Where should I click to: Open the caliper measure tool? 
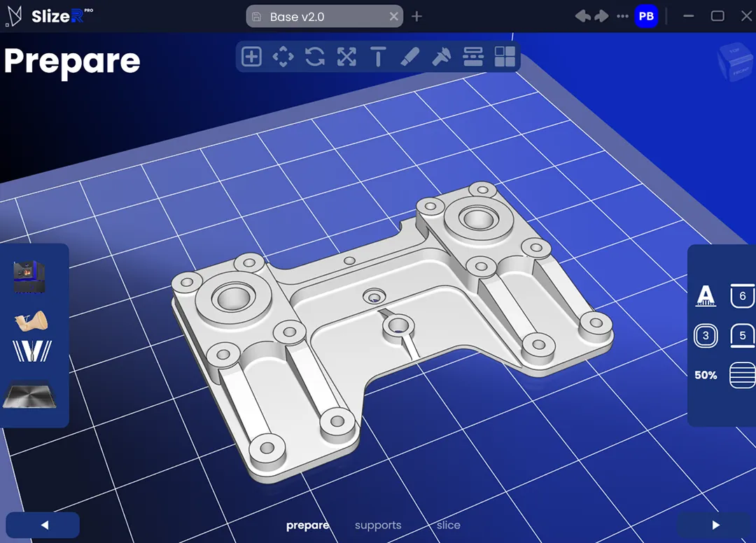click(x=442, y=57)
